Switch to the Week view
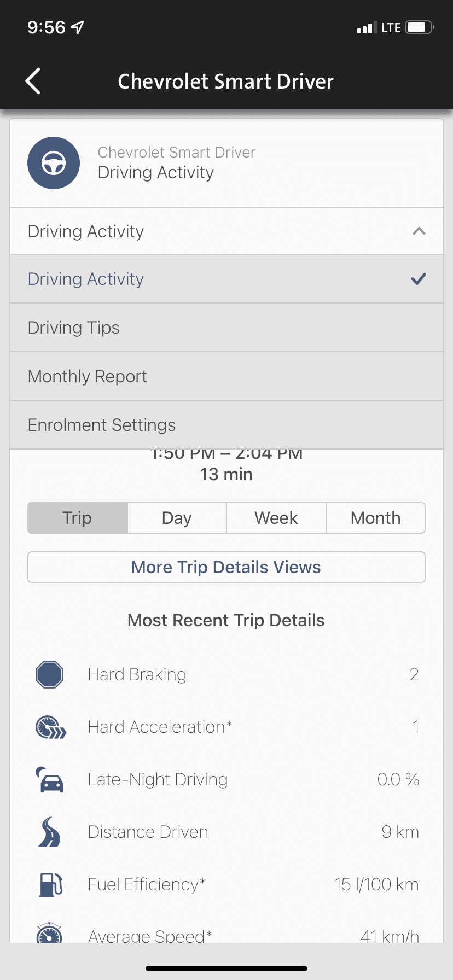The width and height of the screenshot is (453, 980). (x=276, y=518)
